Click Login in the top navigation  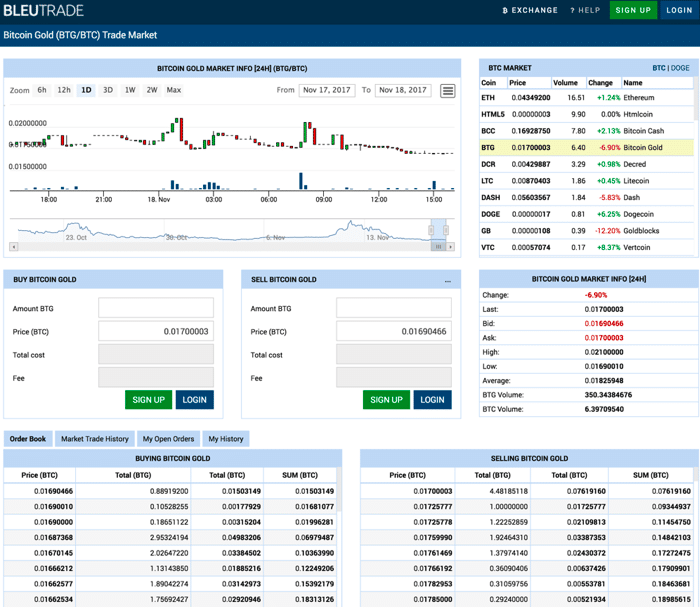click(x=679, y=10)
